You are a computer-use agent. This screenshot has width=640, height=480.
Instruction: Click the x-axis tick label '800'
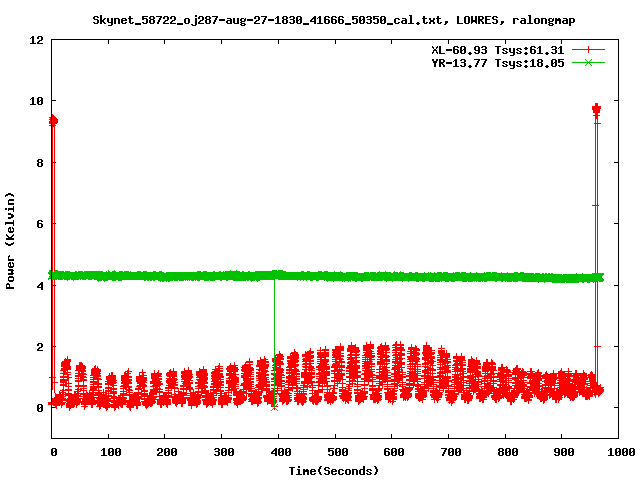click(x=507, y=452)
